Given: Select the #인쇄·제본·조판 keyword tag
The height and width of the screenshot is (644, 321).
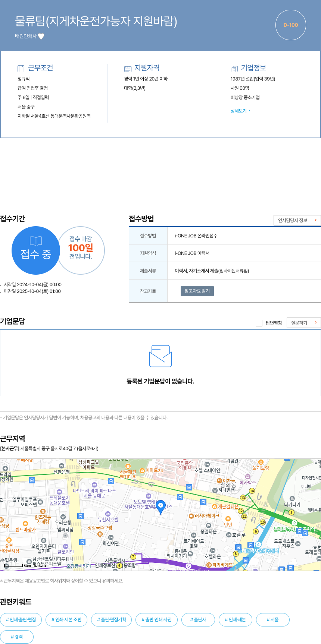Looking at the screenshot, I should [66, 620].
